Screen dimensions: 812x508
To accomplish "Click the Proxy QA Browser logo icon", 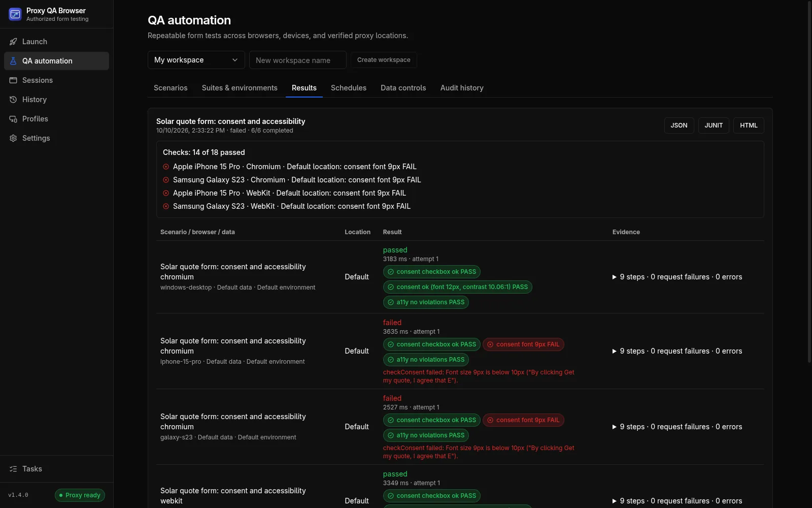I will click(x=15, y=14).
